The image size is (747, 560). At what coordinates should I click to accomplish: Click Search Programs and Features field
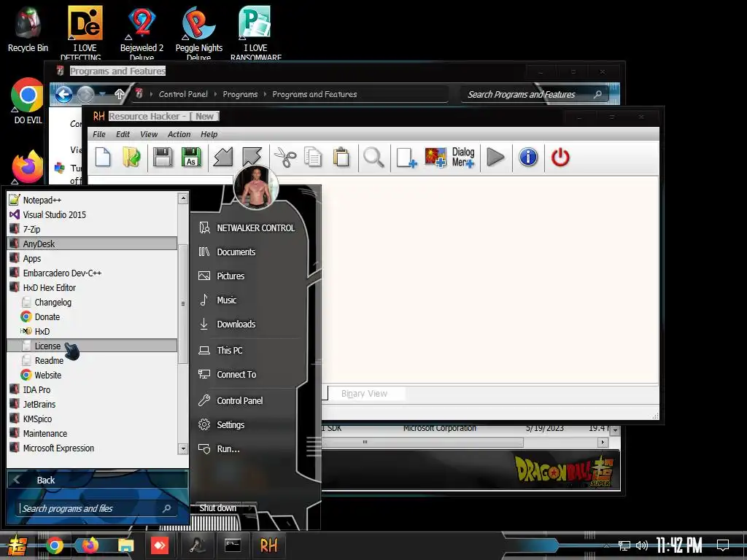point(533,94)
